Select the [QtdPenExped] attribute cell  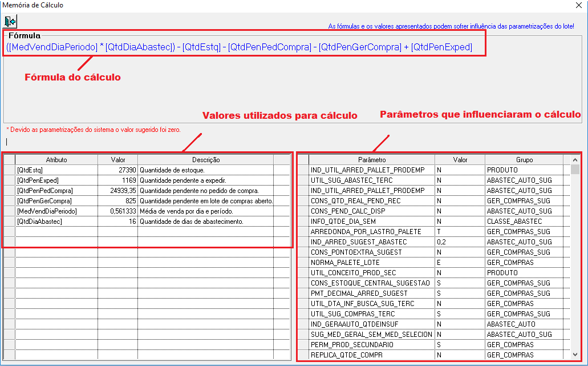(56, 180)
